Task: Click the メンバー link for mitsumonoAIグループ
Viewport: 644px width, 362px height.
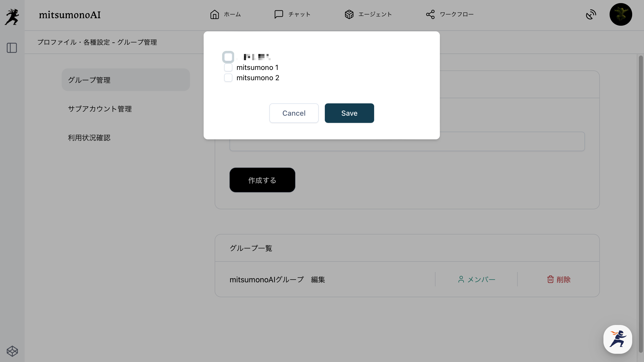Action: coord(477,279)
